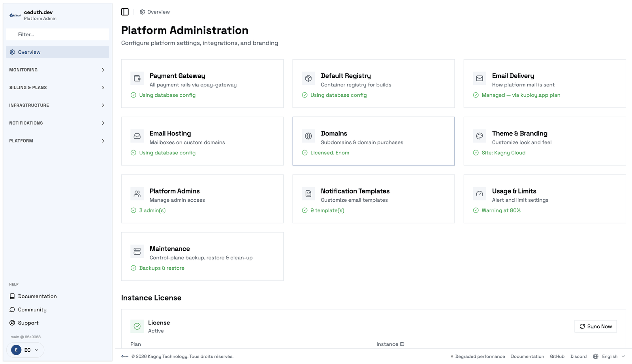Click the Sync Now button
The height and width of the screenshot is (364, 632).
596,326
